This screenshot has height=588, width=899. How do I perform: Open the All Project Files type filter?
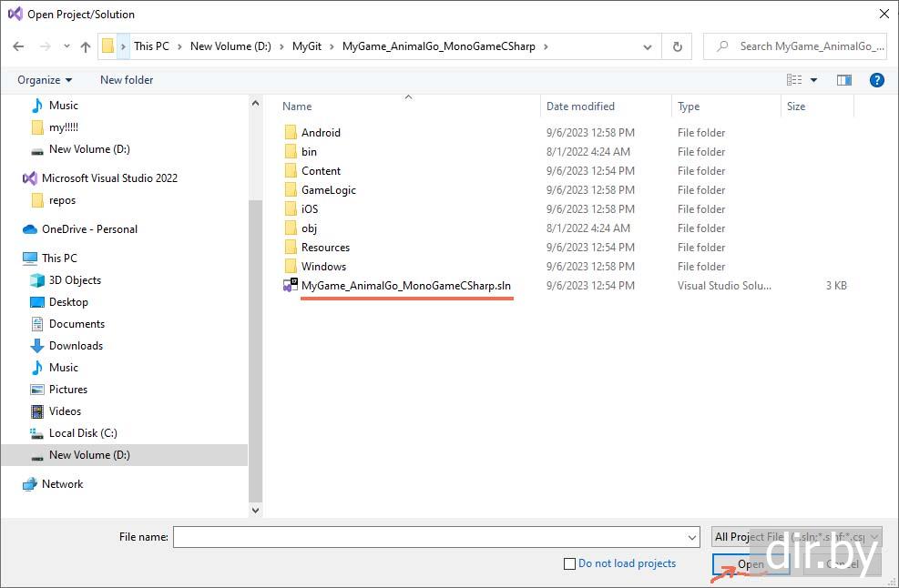[x=797, y=537]
